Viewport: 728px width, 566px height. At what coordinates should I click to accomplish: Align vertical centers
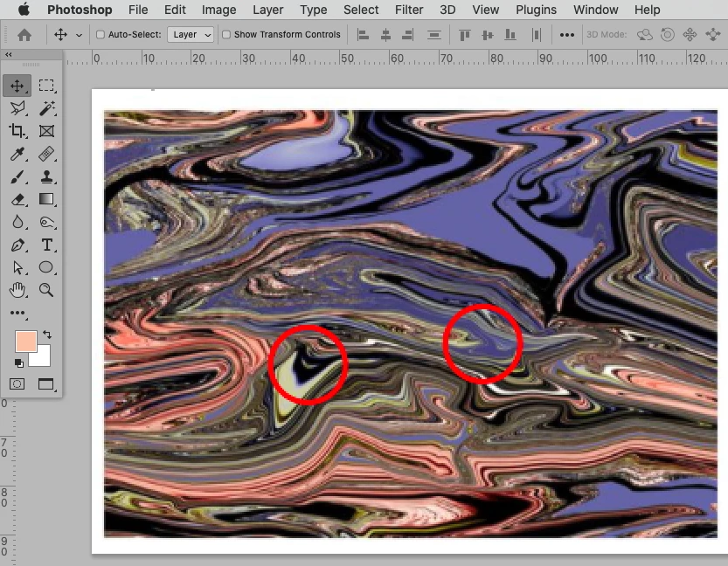(487, 35)
